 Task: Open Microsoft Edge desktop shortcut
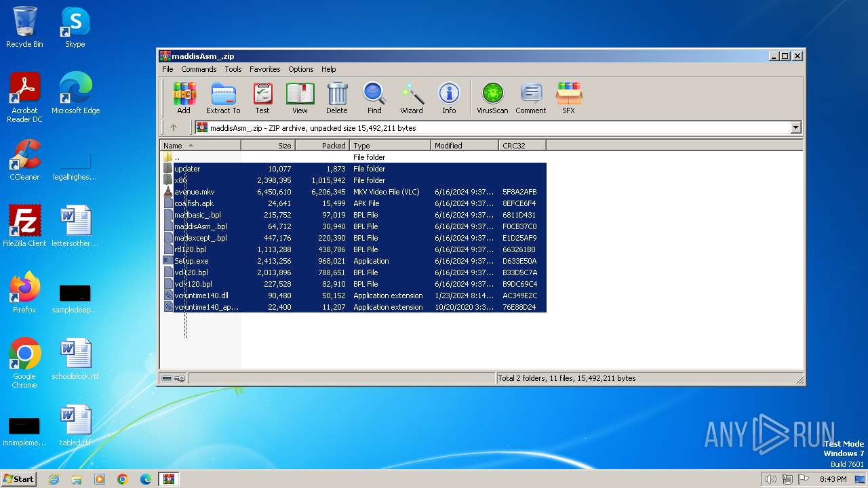pyautogui.click(x=75, y=94)
